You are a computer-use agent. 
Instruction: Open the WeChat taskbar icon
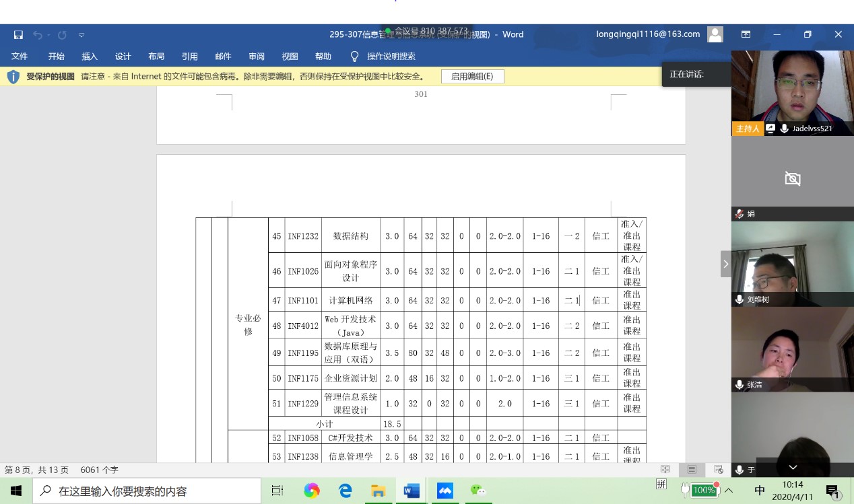[x=478, y=491]
